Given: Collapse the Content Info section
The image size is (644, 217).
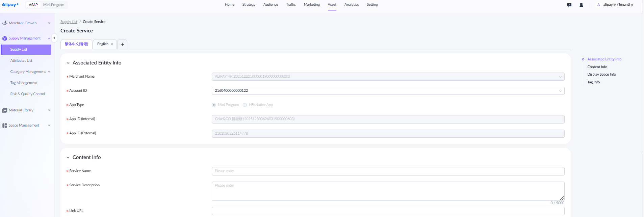Looking at the screenshot, I should 68,158.
